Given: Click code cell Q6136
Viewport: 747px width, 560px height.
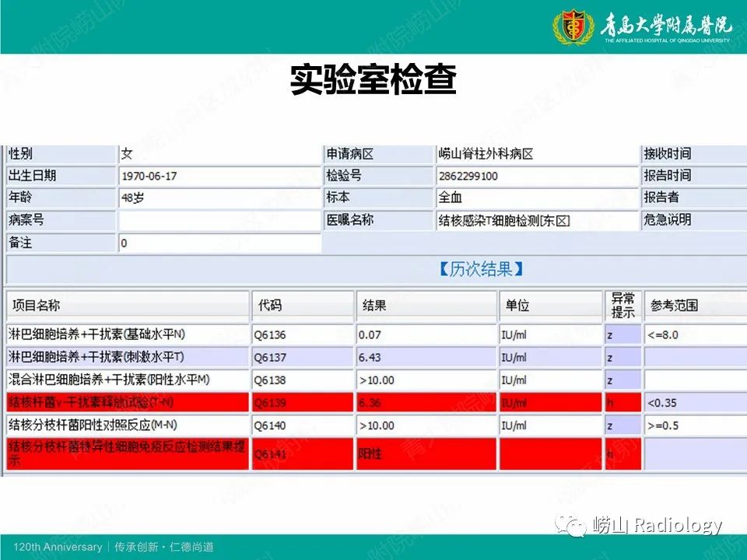Looking at the screenshot, I should [303, 334].
